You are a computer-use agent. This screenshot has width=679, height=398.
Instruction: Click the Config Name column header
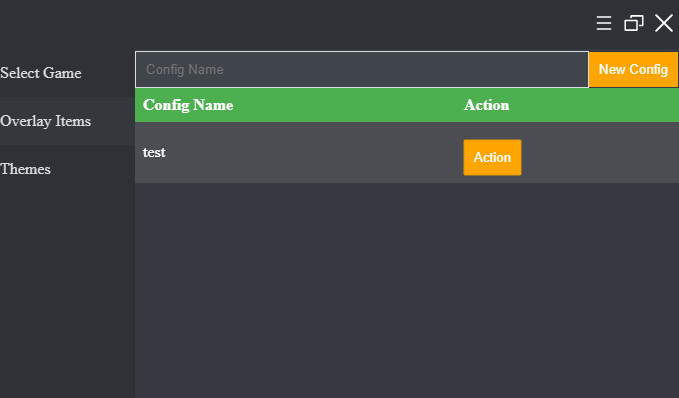click(188, 105)
